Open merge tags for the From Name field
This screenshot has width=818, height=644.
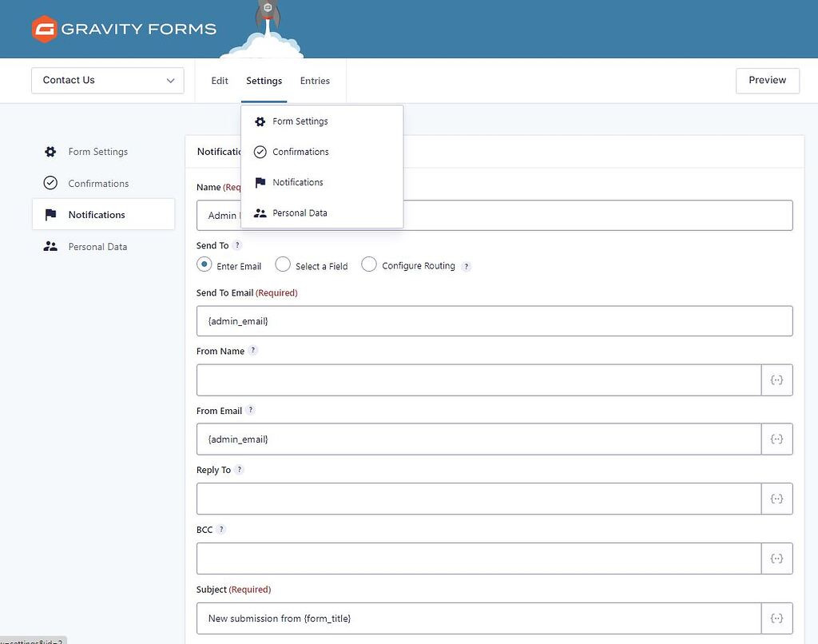[776, 380]
